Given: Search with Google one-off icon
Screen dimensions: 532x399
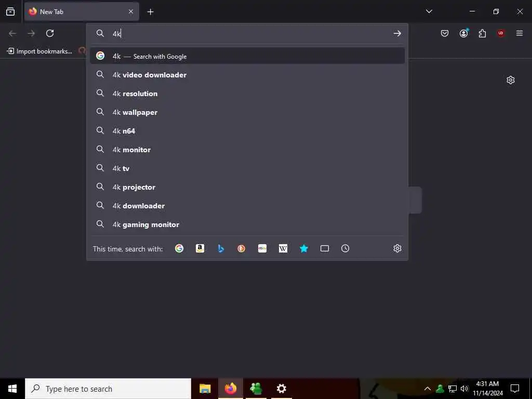Looking at the screenshot, I should [x=179, y=248].
